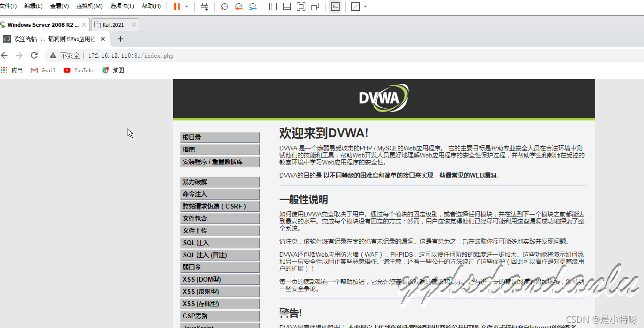Open the 命令注入 module
644x328 pixels.
pos(220,194)
